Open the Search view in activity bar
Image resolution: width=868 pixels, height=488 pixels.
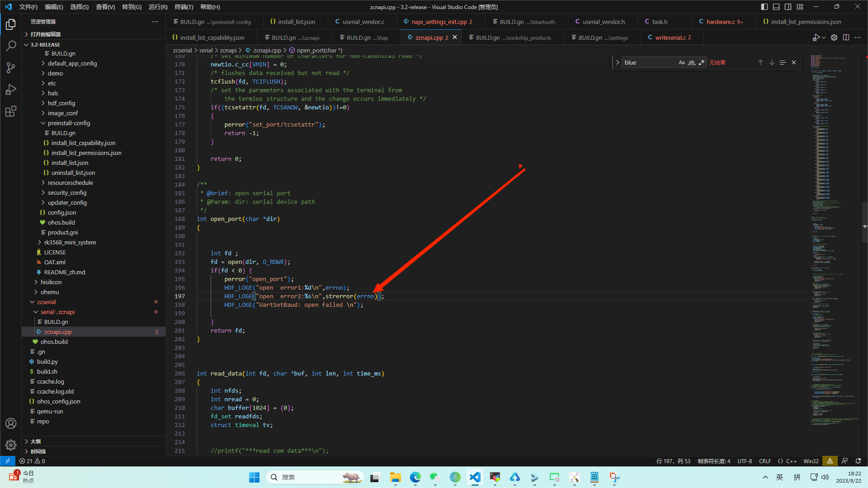[x=11, y=46]
